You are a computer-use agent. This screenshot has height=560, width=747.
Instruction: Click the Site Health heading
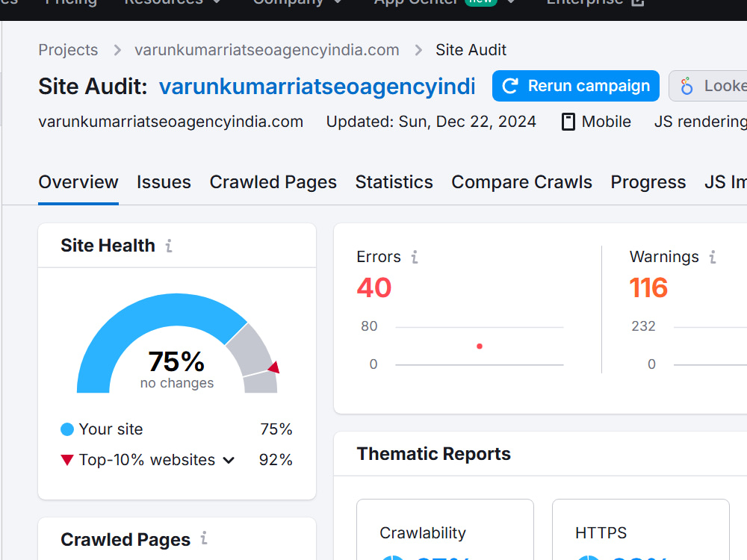click(108, 246)
